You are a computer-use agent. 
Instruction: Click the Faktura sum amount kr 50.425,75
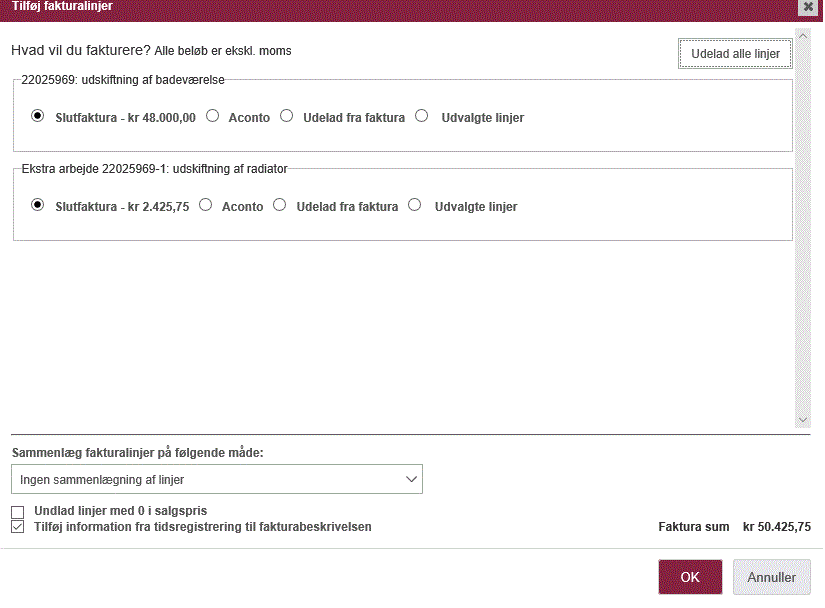[x=777, y=527]
